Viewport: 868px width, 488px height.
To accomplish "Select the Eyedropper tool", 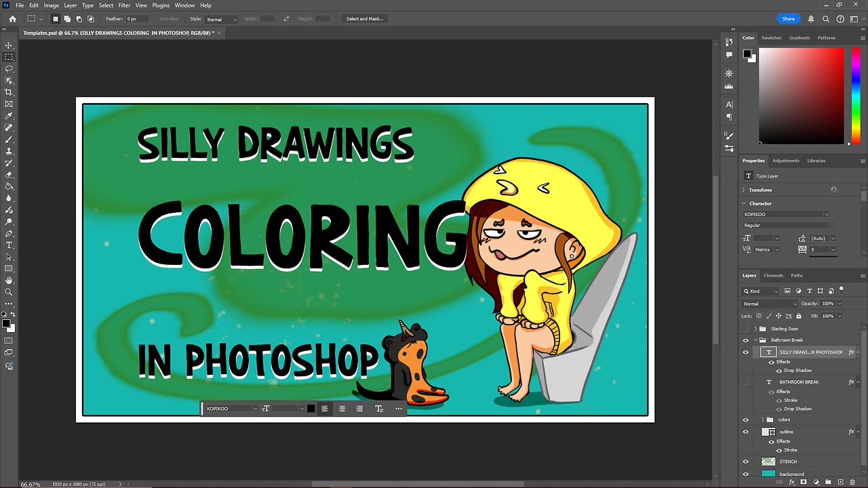I will click(x=9, y=116).
